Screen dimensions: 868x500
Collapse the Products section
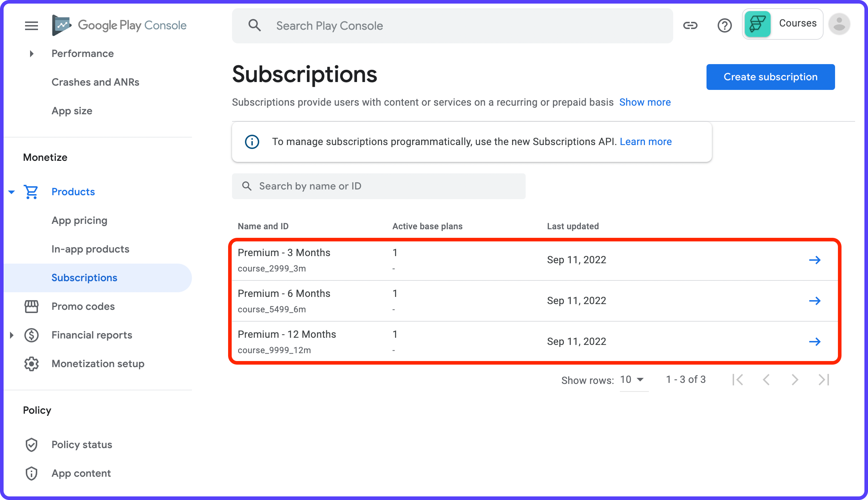coord(12,192)
